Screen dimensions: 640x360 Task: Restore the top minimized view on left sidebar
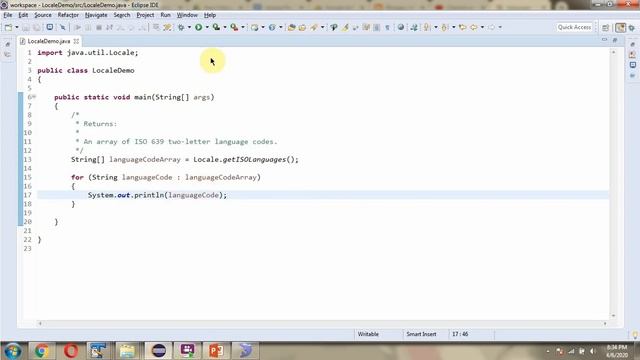[8, 44]
